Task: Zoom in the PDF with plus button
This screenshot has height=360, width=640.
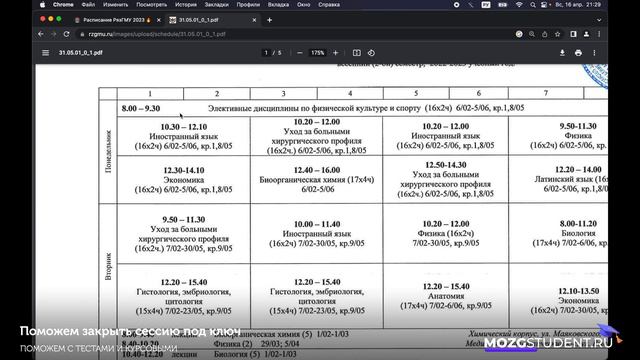Action: click(336, 53)
